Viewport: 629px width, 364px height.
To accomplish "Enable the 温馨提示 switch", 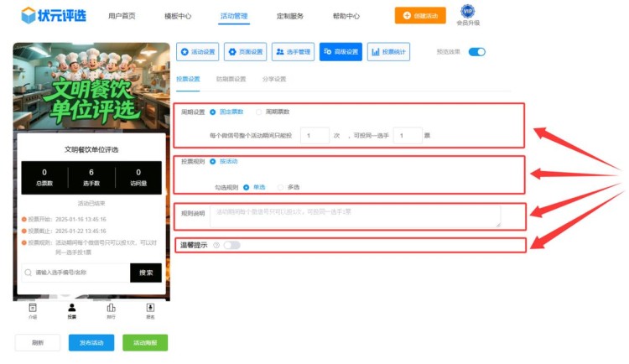I will coord(231,245).
